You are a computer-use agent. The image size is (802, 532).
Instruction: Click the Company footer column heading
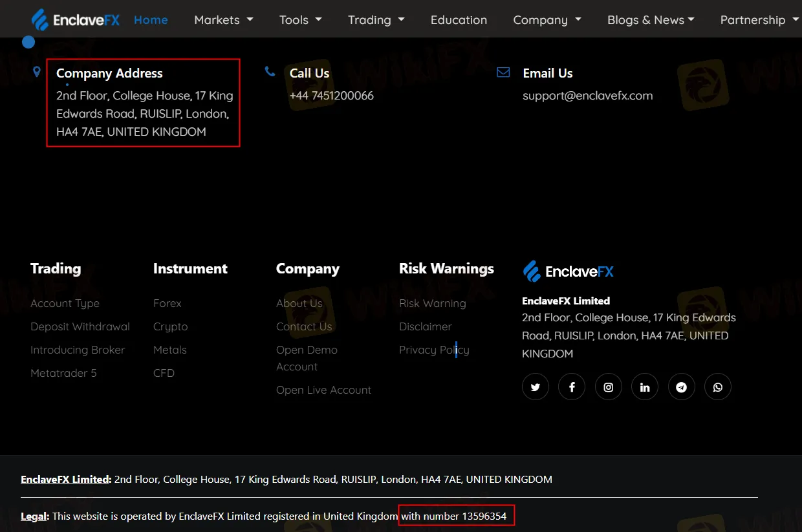(x=308, y=269)
